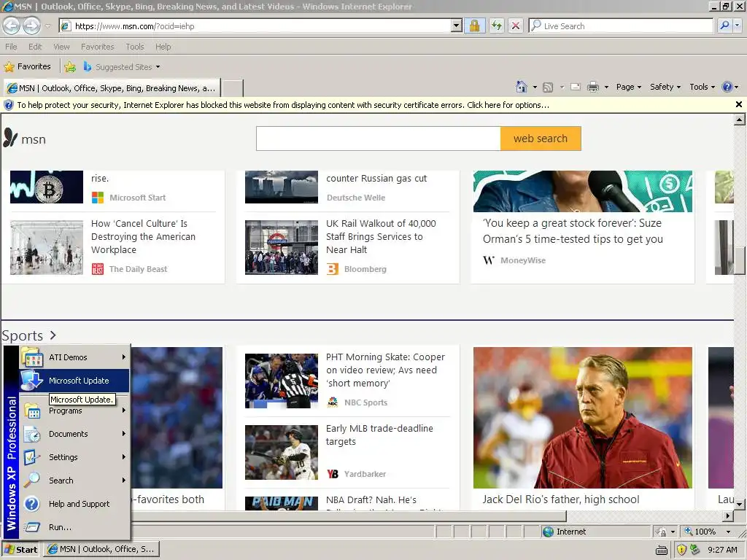Expand the Page dropdown menu
Screen dimensions: 747x560
pyautogui.click(x=628, y=87)
